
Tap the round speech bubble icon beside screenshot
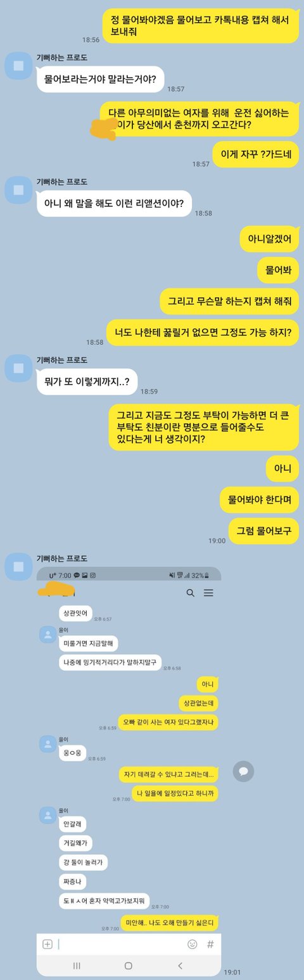[243, 771]
